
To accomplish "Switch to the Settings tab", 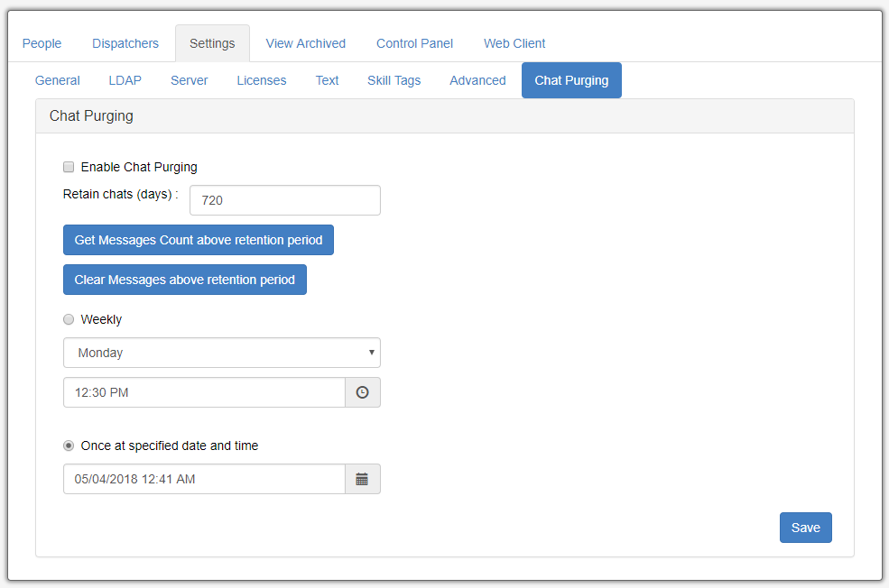I will [x=212, y=42].
